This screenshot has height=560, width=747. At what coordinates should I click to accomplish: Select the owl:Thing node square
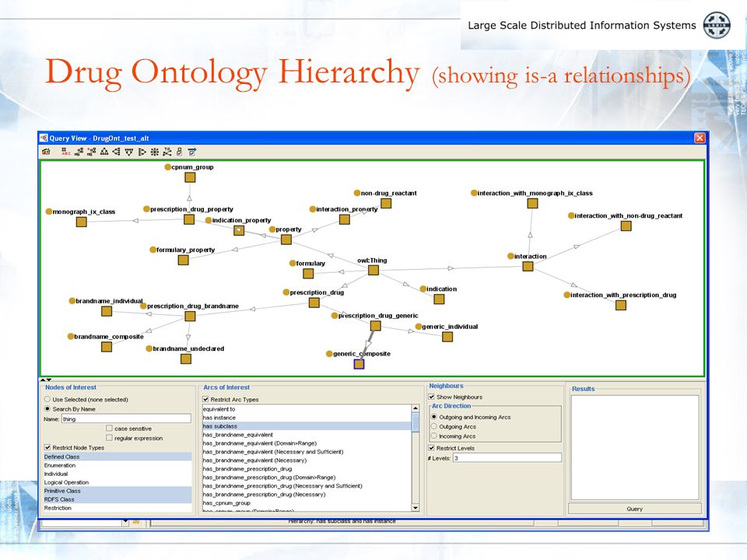[373, 270]
